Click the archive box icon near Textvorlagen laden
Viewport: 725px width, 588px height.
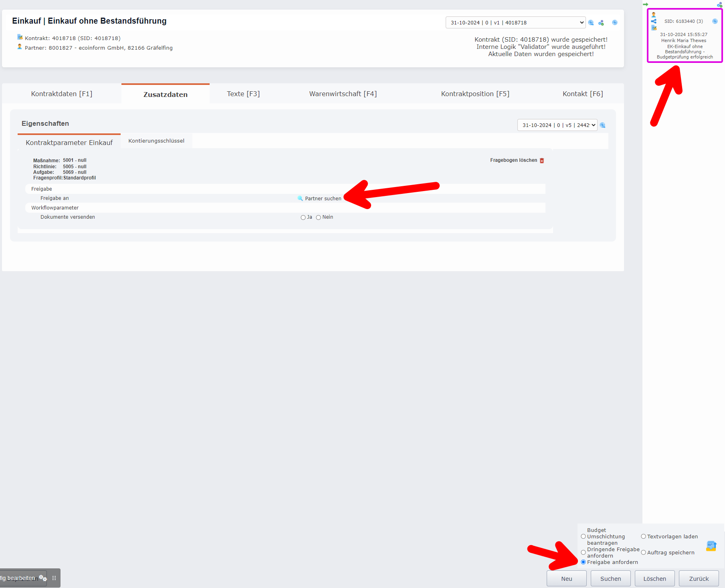[711, 546]
